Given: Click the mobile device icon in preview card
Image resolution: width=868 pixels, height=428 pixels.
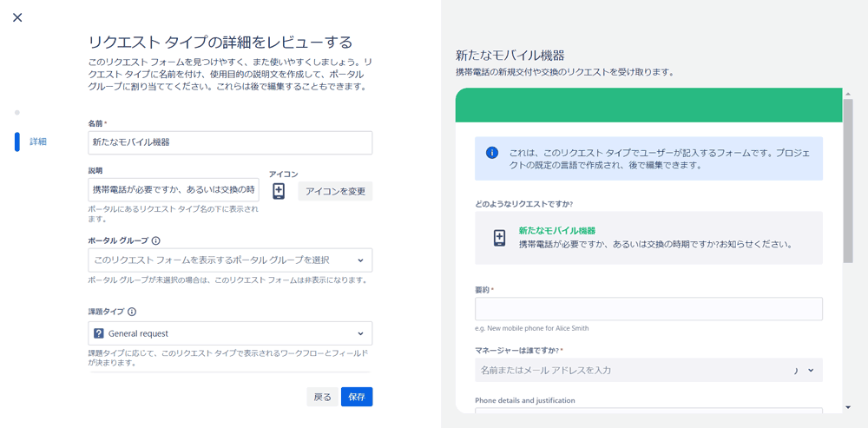Looking at the screenshot, I should (499, 238).
